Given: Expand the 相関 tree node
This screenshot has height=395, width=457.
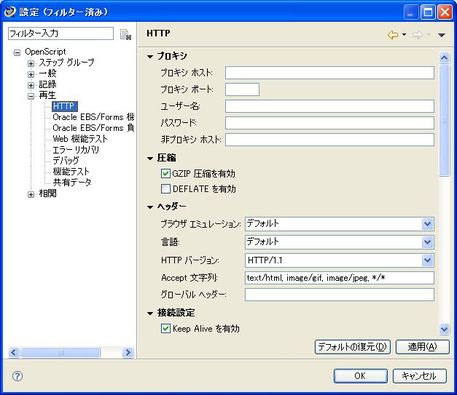Looking at the screenshot, I should tap(31, 194).
